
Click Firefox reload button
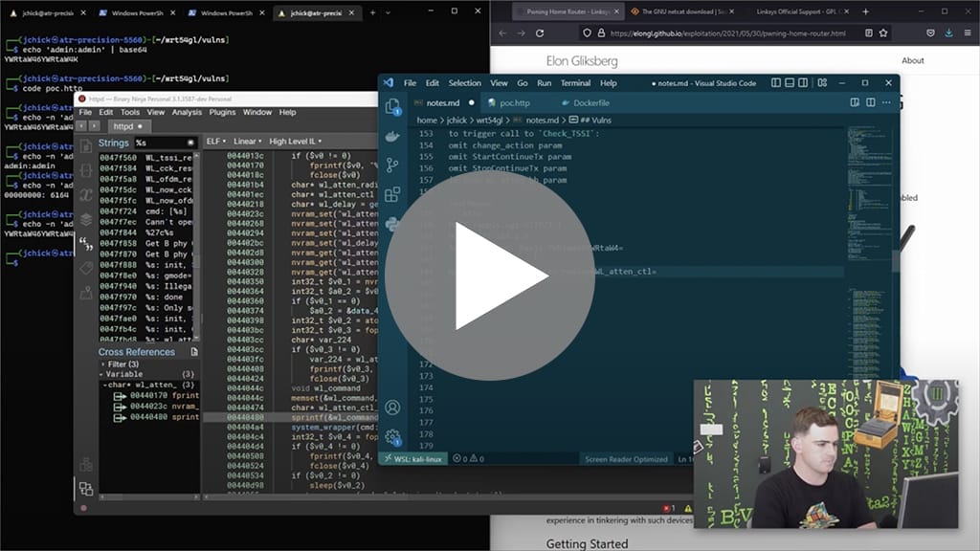pos(540,33)
